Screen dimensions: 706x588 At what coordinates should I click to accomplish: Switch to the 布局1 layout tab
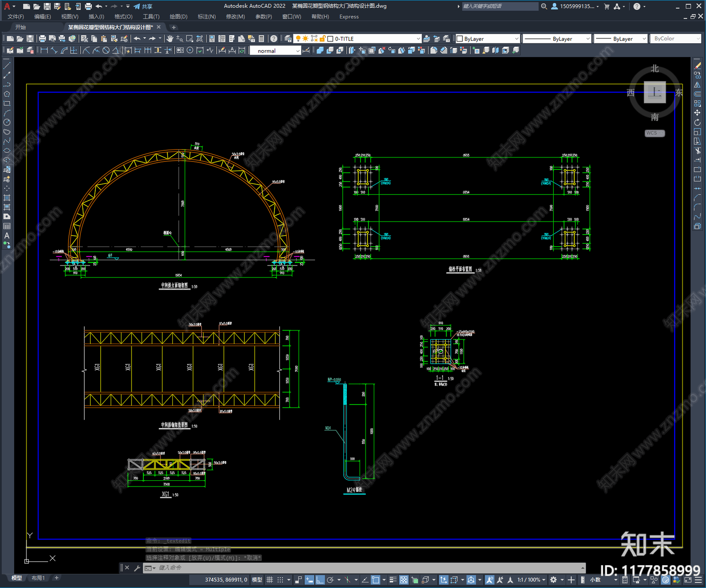(38, 578)
